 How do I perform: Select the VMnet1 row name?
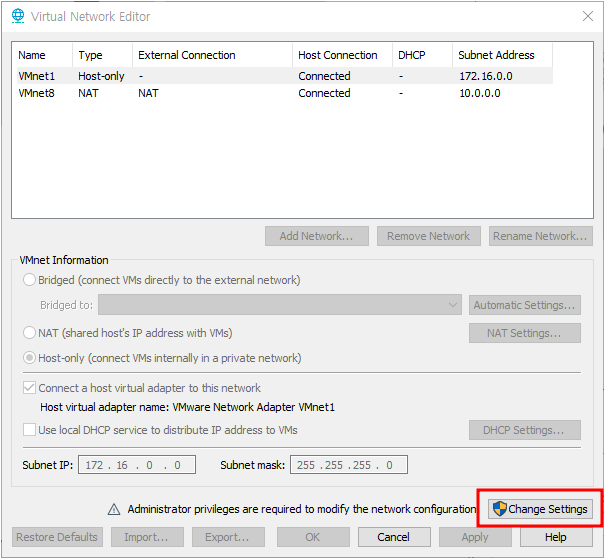(x=37, y=76)
